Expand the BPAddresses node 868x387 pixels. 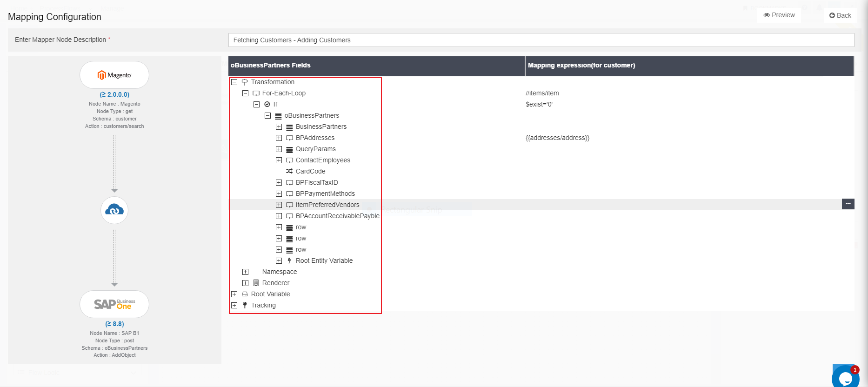click(279, 138)
